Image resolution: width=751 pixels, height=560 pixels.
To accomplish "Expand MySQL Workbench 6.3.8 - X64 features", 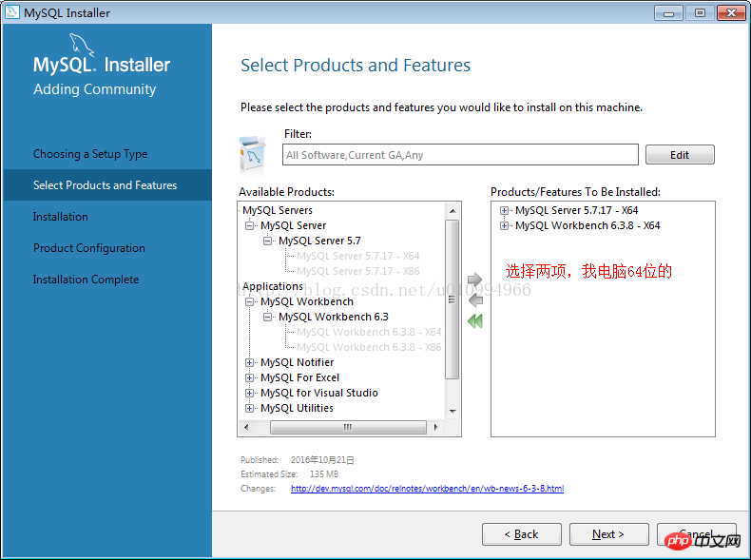I will [x=504, y=225].
